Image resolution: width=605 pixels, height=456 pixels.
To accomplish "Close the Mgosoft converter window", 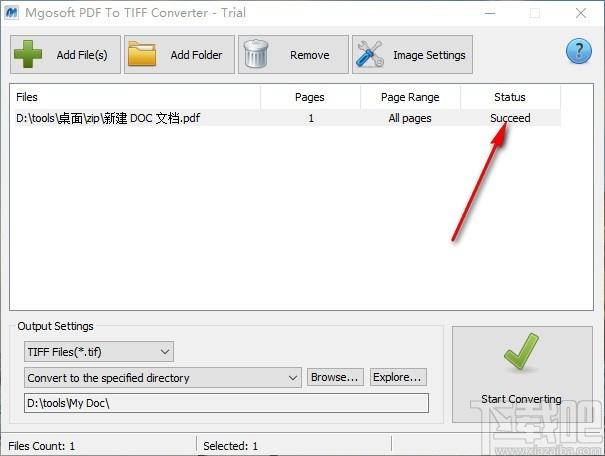I will (x=581, y=13).
